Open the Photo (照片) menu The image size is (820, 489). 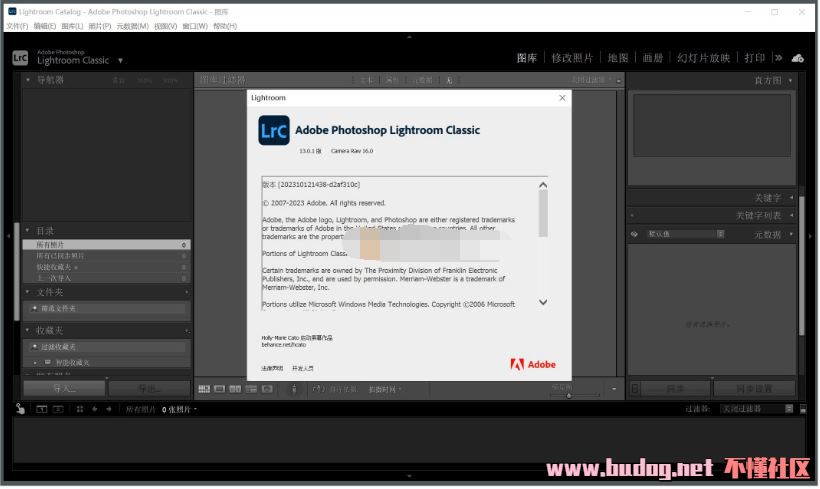pyautogui.click(x=99, y=26)
